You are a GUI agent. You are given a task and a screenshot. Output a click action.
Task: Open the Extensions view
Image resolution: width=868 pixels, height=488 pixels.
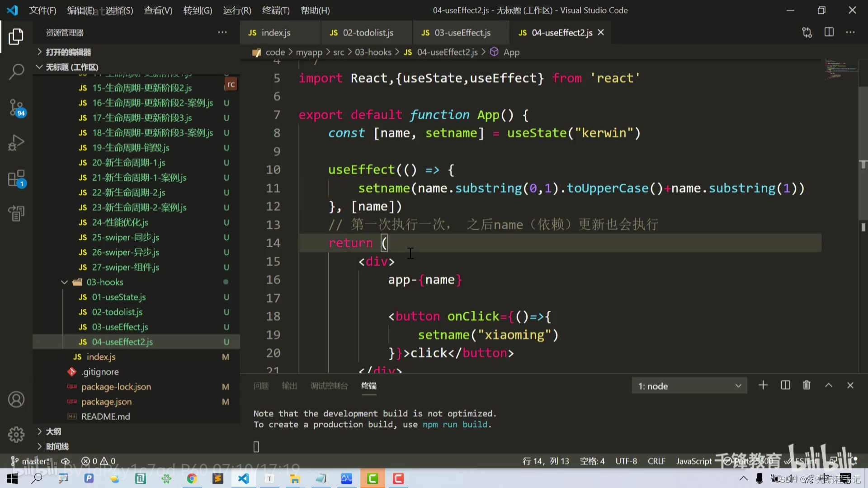point(16,178)
